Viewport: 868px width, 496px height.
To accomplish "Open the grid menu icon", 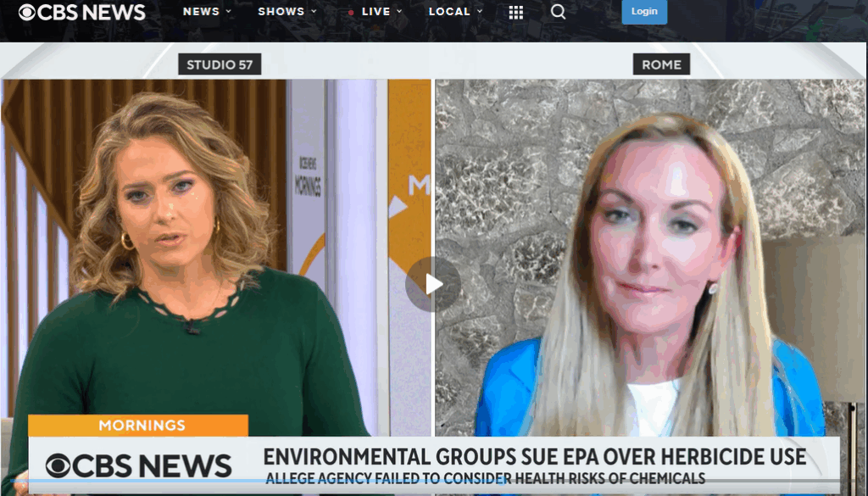I will 515,12.
